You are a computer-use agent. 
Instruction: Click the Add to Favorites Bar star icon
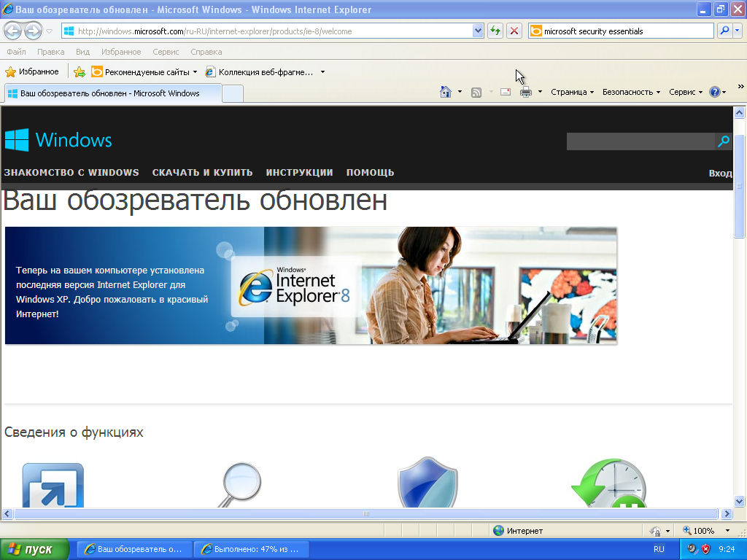tap(80, 72)
